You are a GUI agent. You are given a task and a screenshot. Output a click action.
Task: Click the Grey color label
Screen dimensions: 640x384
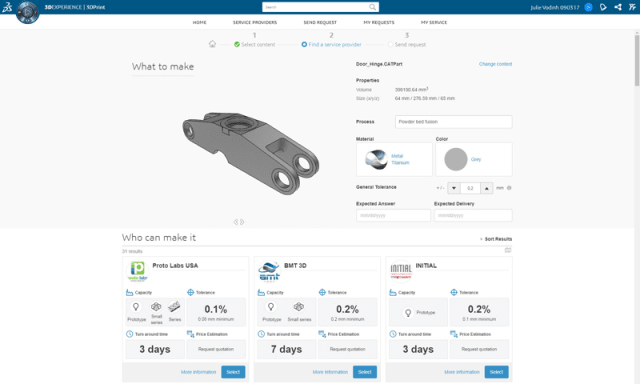476,159
